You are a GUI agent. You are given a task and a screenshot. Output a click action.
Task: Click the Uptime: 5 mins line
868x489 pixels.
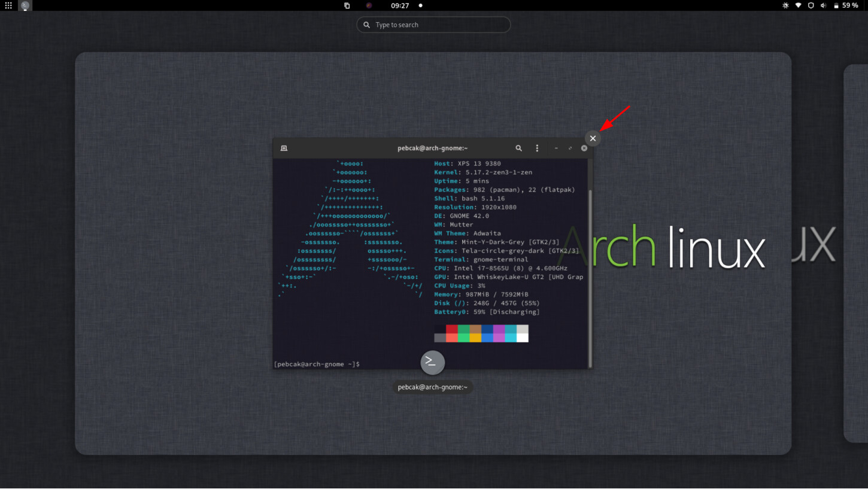462,181
